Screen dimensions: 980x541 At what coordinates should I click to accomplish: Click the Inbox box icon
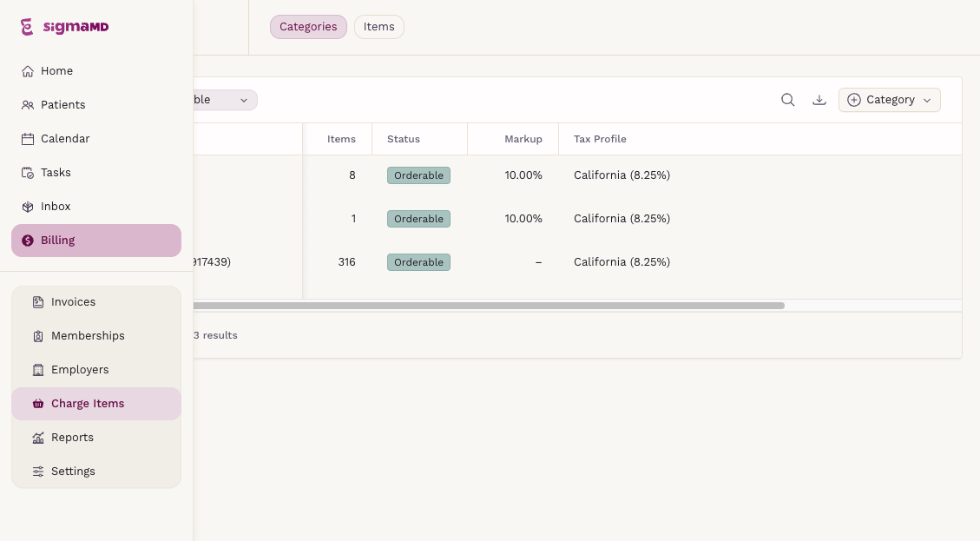coord(28,207)
